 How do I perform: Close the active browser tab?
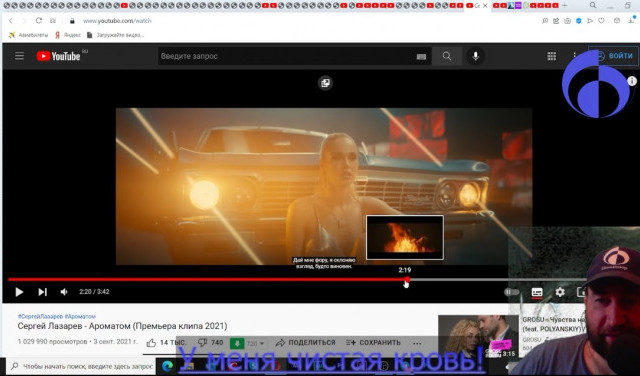485,6
